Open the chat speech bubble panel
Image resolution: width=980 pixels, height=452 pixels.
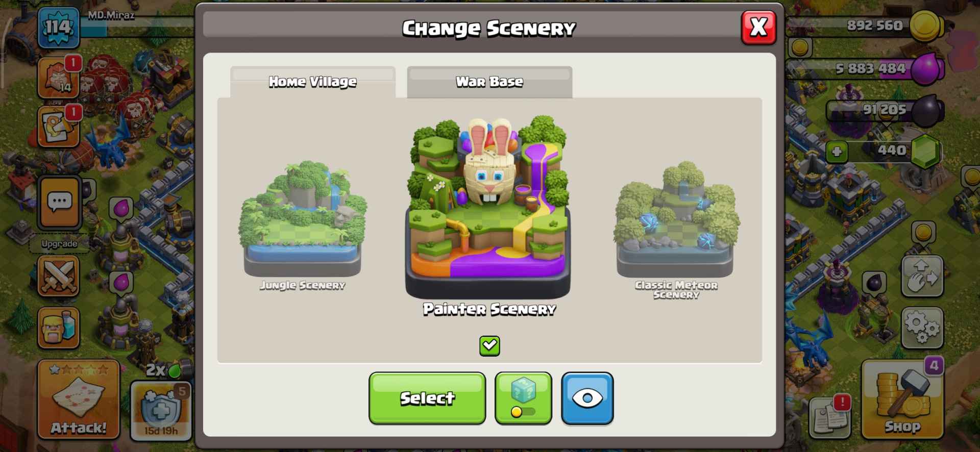click(x=60, y=203)
